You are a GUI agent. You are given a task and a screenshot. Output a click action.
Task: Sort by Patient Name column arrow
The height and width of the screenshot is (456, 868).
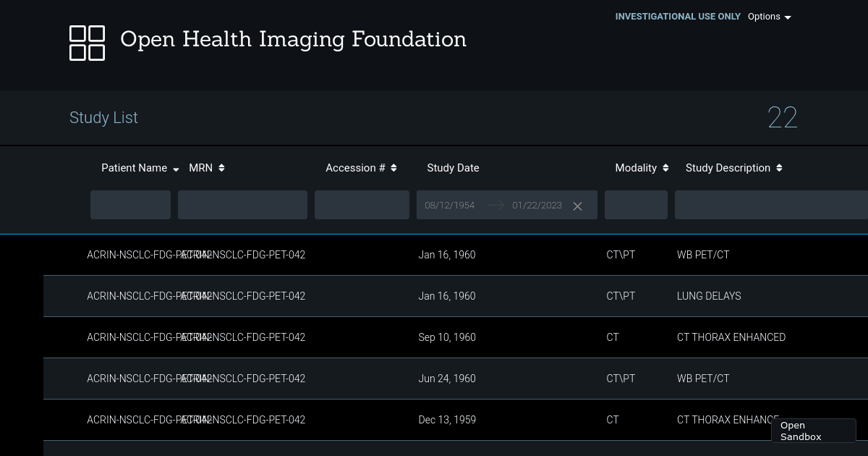tap(176, 169)
